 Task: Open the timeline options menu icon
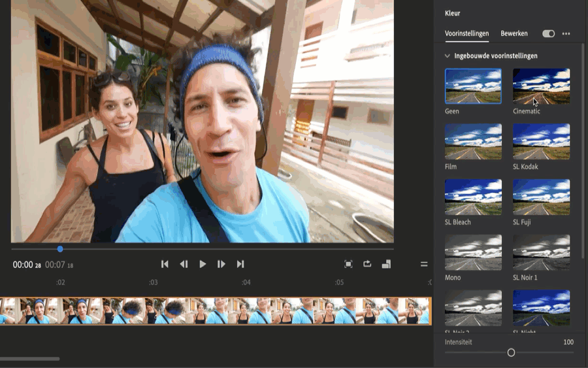[x=424, y=264]
